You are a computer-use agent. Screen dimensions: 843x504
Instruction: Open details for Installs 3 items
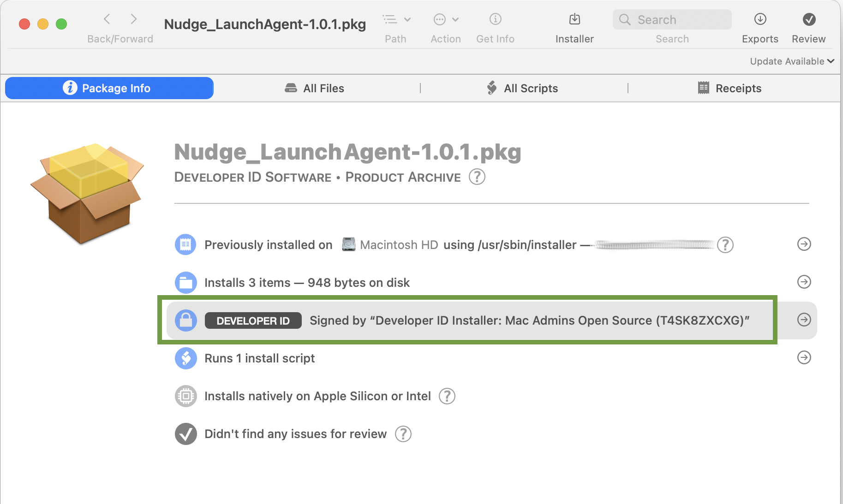coord(804,282)
